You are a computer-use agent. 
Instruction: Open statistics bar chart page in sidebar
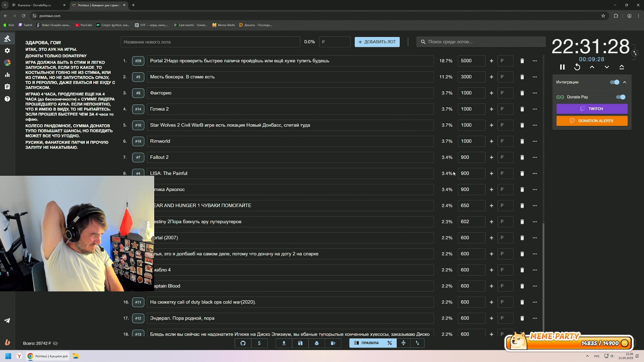7,75
